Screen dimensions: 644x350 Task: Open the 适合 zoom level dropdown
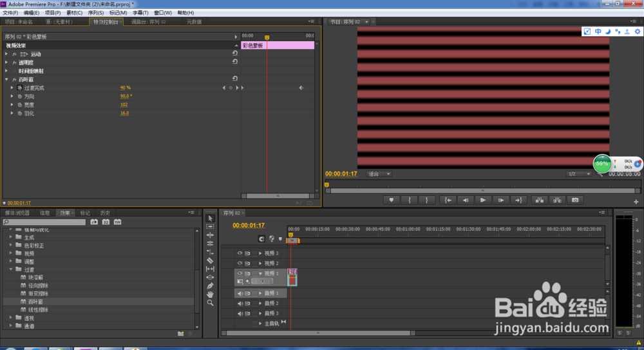(379, 174)
